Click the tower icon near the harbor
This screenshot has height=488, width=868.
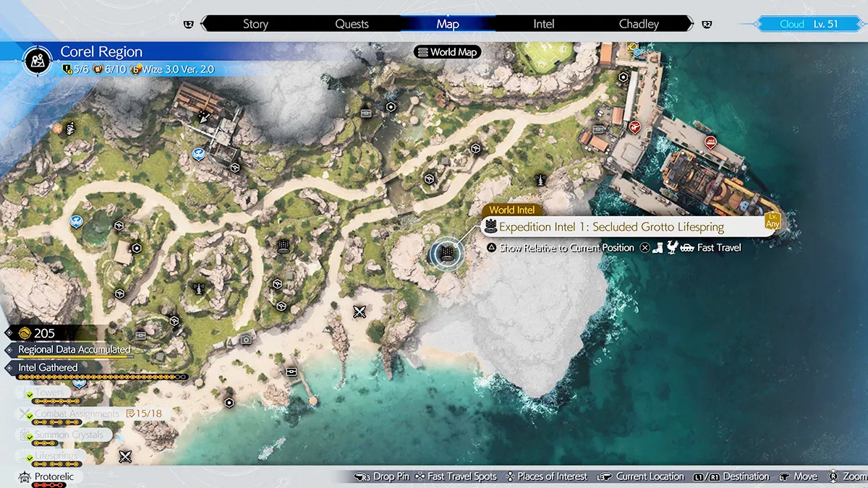[540, 179]
